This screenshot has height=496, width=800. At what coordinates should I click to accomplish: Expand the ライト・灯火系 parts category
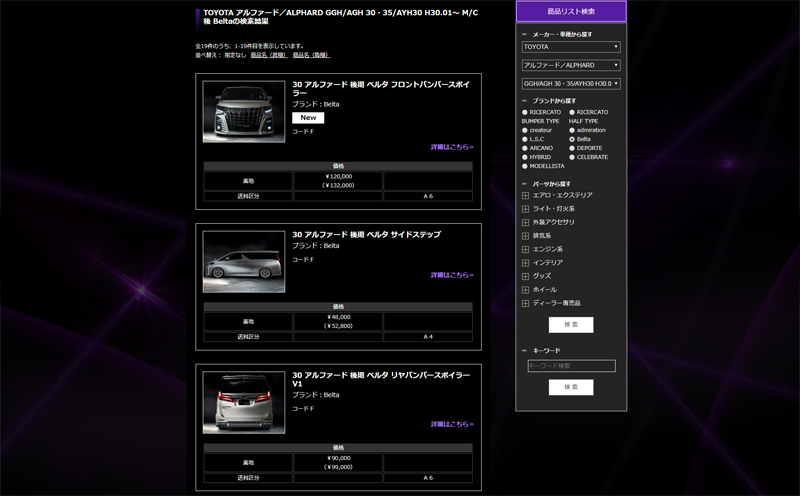click(x=526, y=209)
